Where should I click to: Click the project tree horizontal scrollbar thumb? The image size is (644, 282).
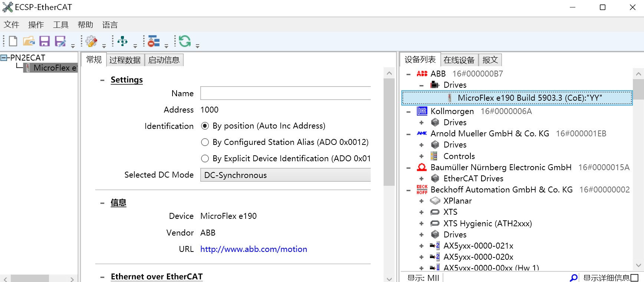(30, 279)
